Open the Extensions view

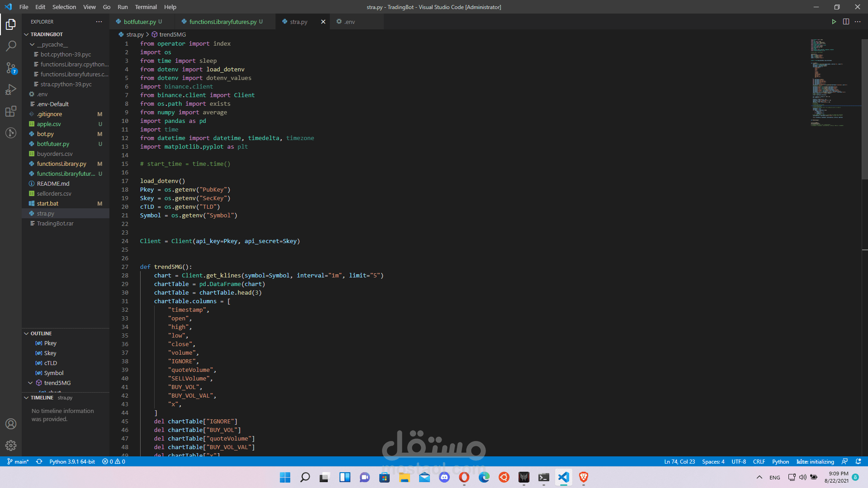pos(11,111)
